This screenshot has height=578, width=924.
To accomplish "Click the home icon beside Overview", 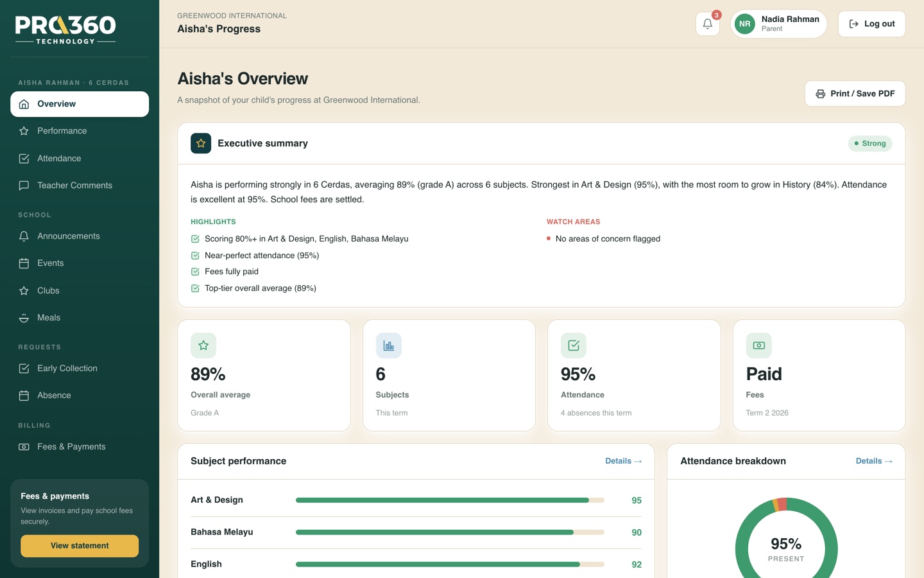I will click(24, 104).
